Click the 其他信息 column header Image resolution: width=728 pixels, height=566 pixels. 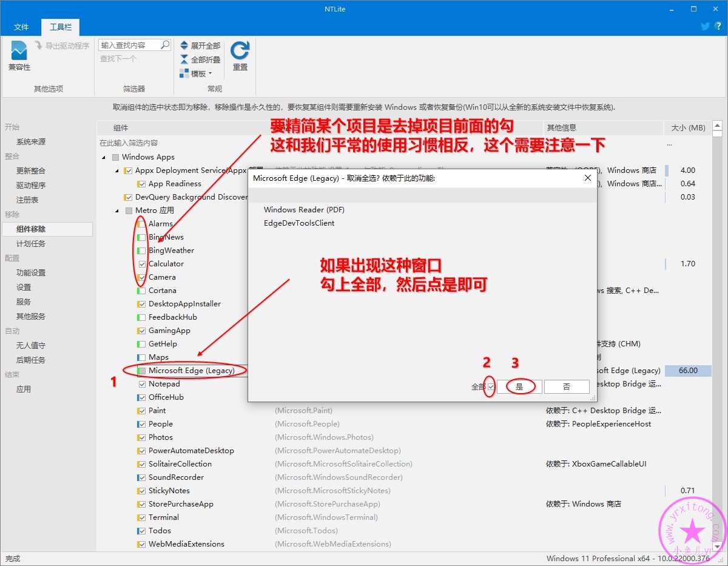[x=562, y=128]
